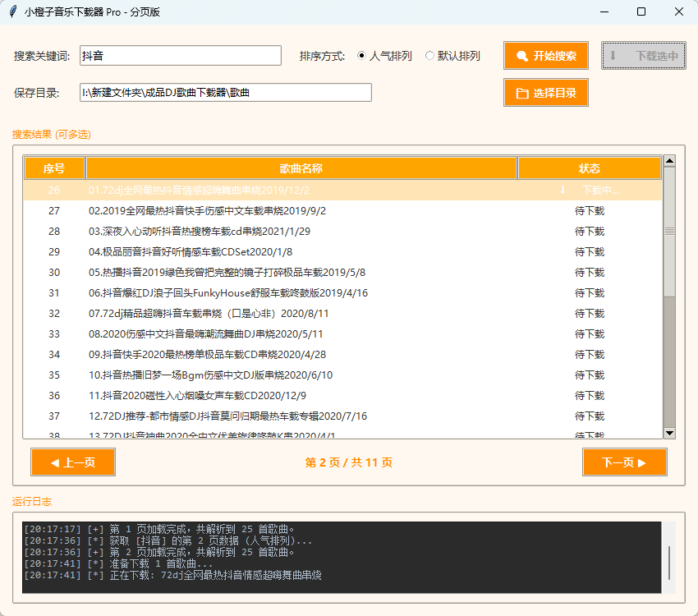
Task: Click the download arrow icon in row 26
Action: 563,190
